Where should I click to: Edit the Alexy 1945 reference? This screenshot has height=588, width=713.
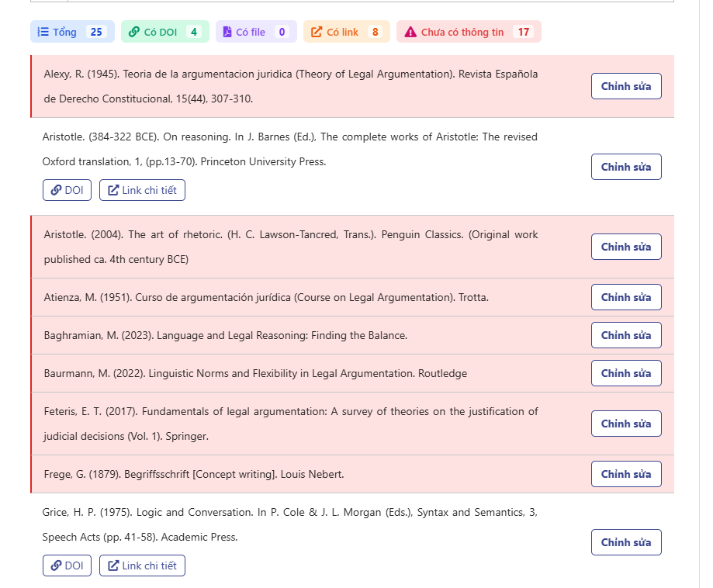(625, 86)
